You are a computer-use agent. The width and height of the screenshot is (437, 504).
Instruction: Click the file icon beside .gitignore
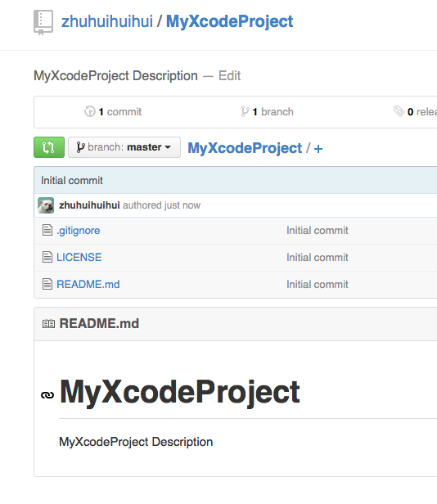(47, 230)
